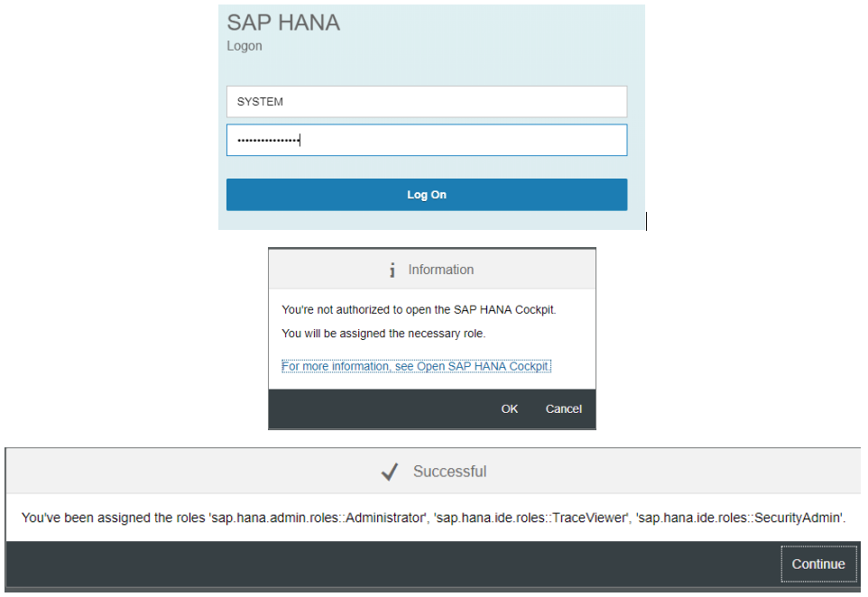
Task: Click the Logon subtitle text
Action: click(x=245, y=47)
